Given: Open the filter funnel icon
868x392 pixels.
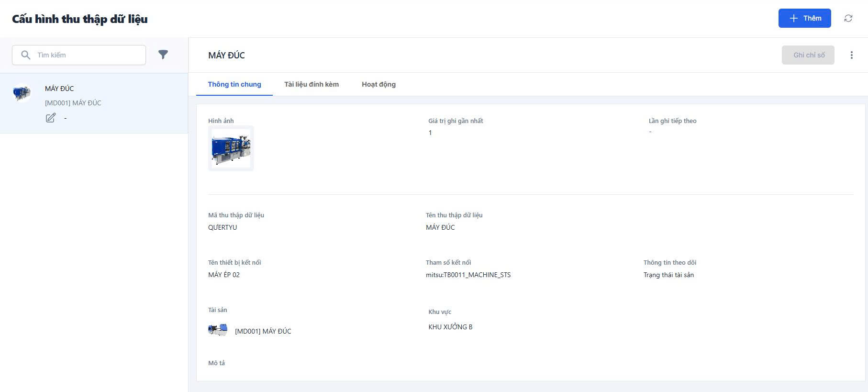Looking at the screenshot, I should coord(163,55).
